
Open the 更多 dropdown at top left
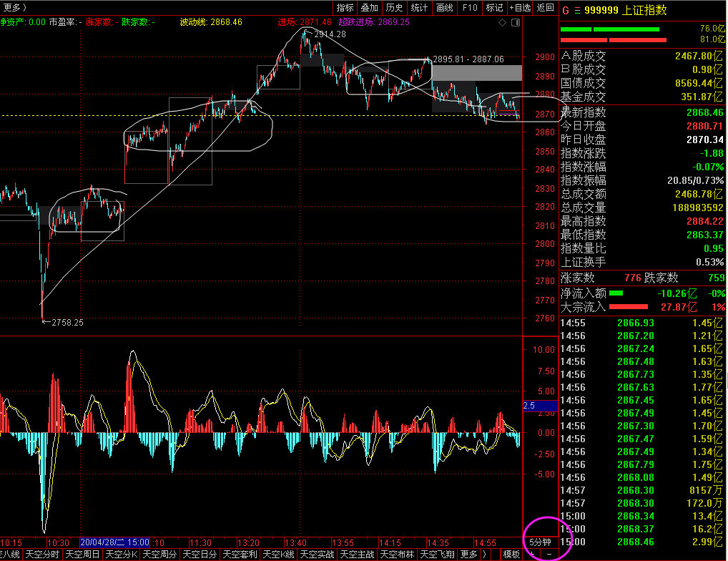(x=14, y=8)
